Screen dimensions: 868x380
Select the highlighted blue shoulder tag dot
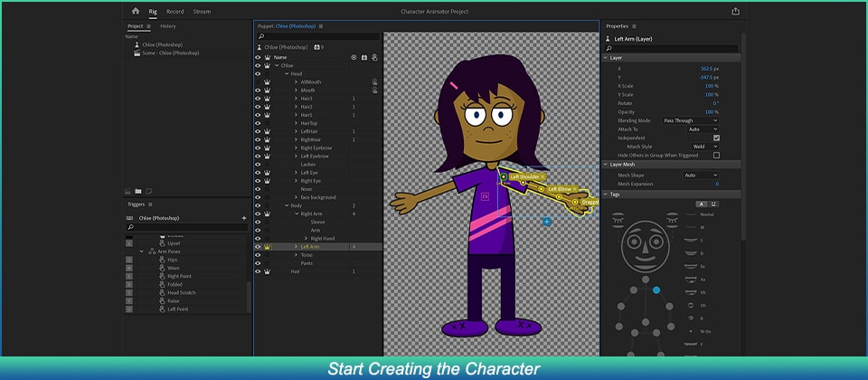656,290
